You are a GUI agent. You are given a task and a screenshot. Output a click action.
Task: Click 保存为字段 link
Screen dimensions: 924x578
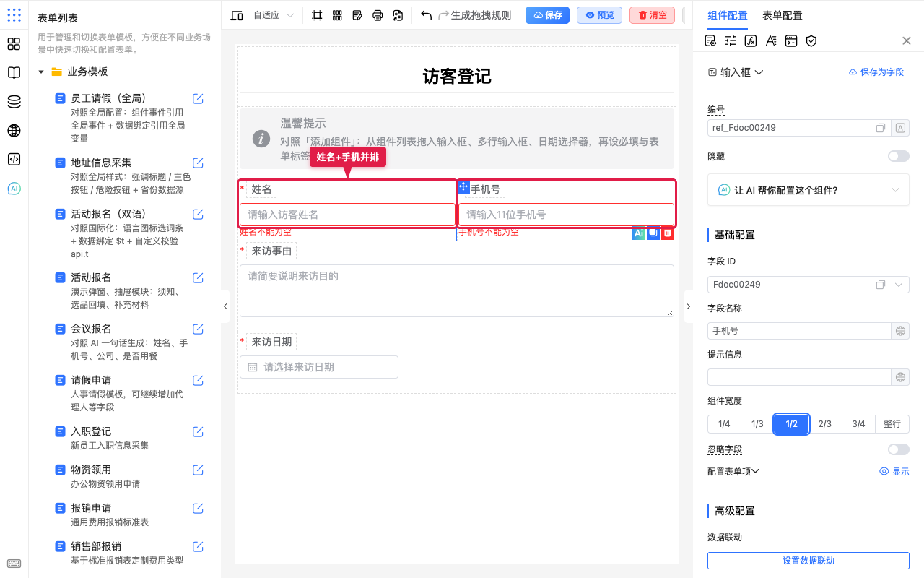876,72
